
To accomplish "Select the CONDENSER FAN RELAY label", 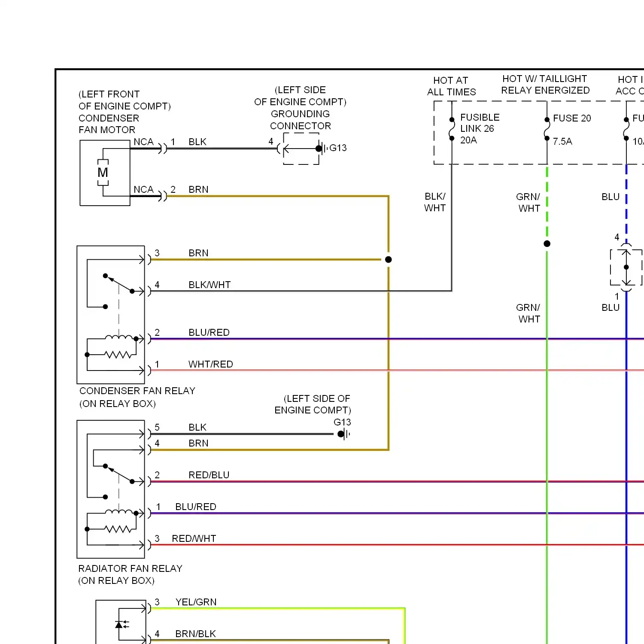I will click(137, 391).
